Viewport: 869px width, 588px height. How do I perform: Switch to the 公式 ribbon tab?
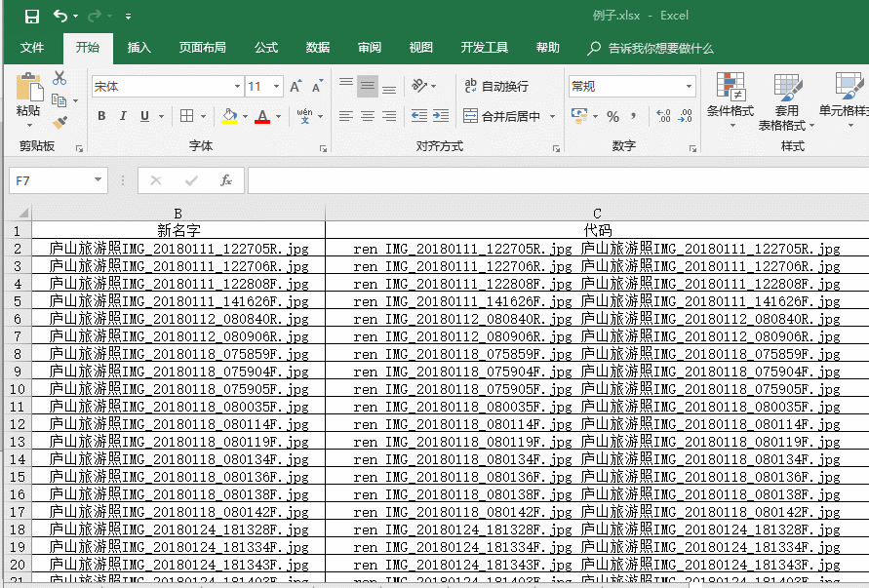pos(266,48)
